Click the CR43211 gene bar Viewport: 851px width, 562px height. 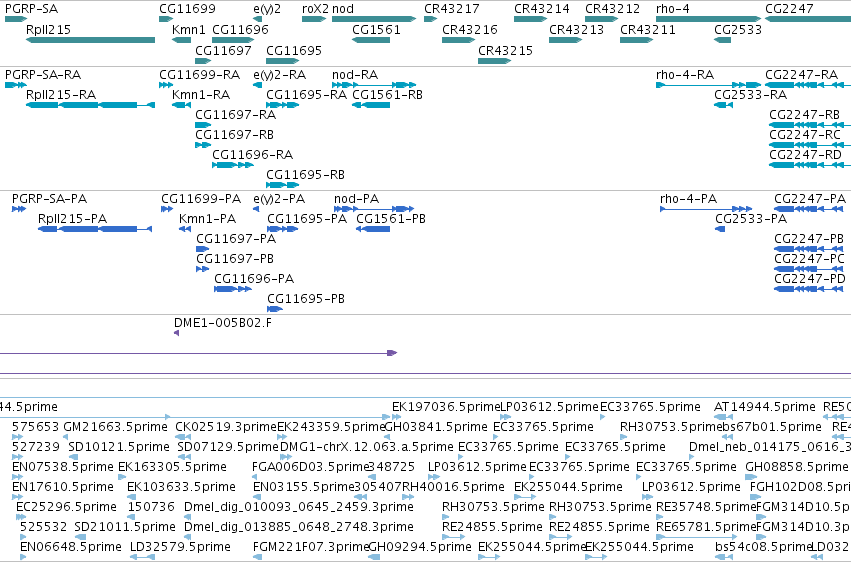636,40
